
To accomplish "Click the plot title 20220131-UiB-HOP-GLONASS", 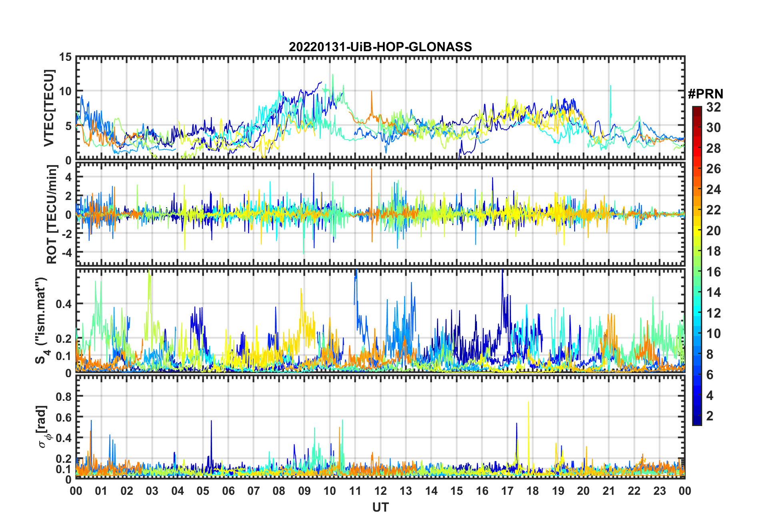I will (x=380, y=47).
